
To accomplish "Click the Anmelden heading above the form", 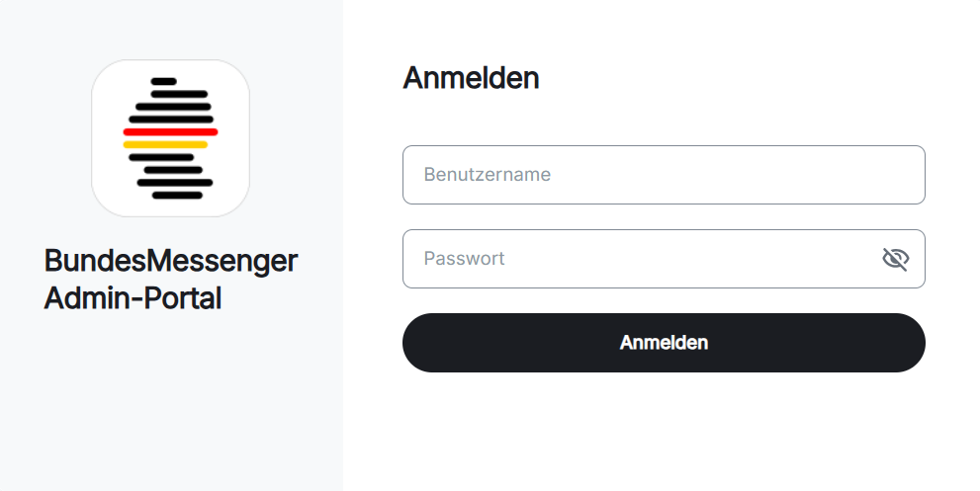I will [472, 78].
